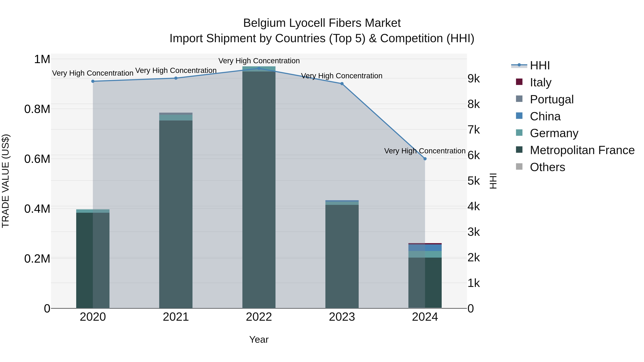
Task: Click the 1M left axis tick label
Action: 42,60
